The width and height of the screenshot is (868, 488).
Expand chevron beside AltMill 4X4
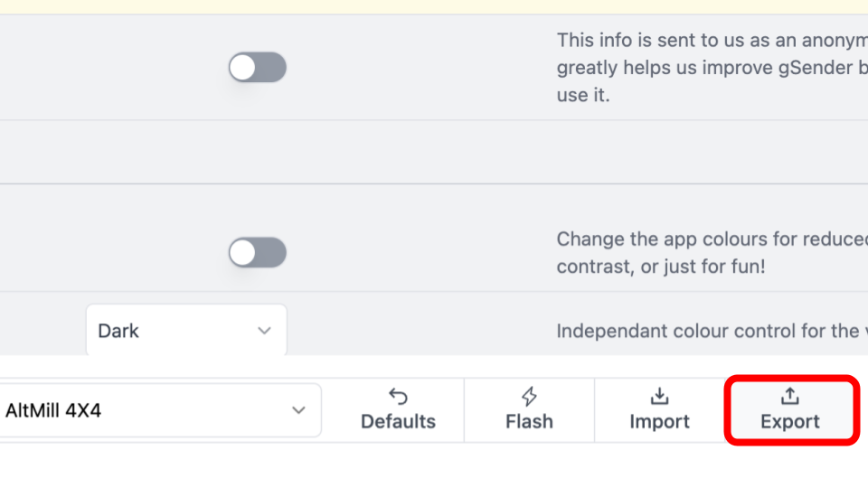coord(298,410)
